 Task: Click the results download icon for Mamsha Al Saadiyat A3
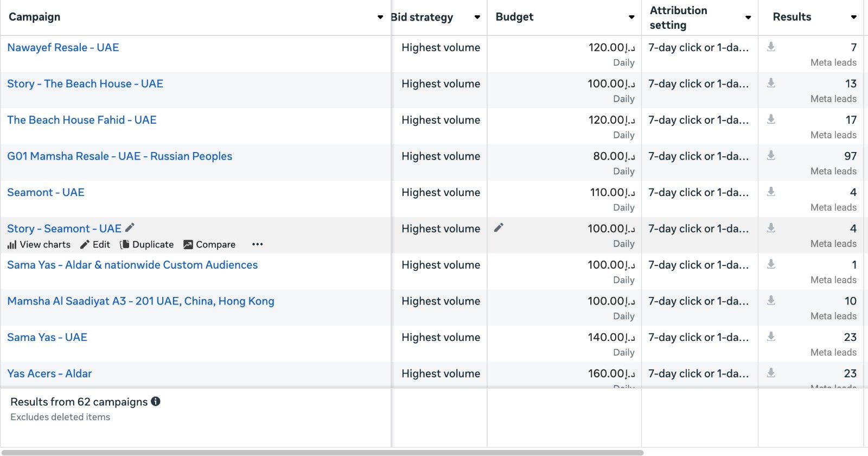tap(771, 301)
